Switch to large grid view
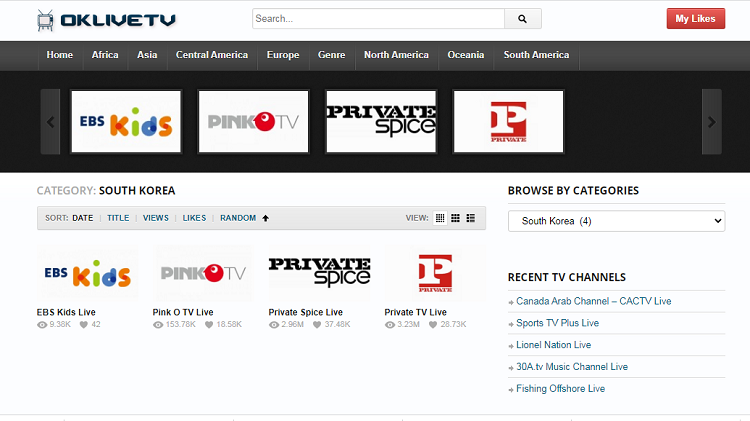 coord(455,218)
